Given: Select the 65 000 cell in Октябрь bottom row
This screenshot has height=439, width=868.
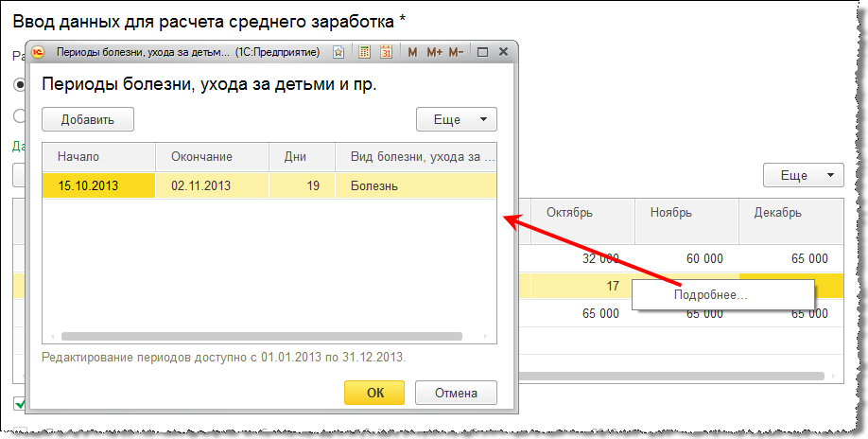Looking at the screenshot, I should 582,313.
